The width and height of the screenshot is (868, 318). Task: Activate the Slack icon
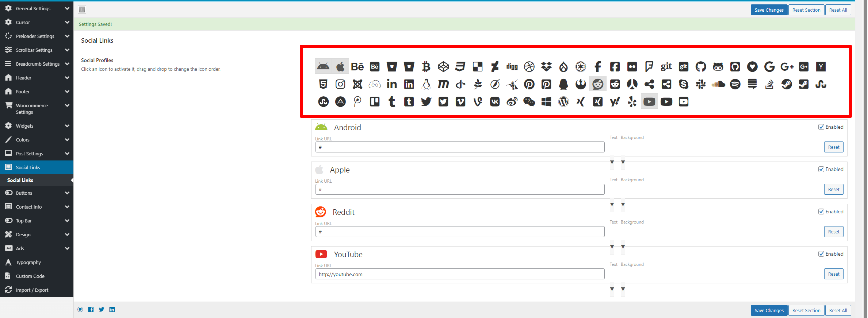pyautogui.click(x=700, y=84)
